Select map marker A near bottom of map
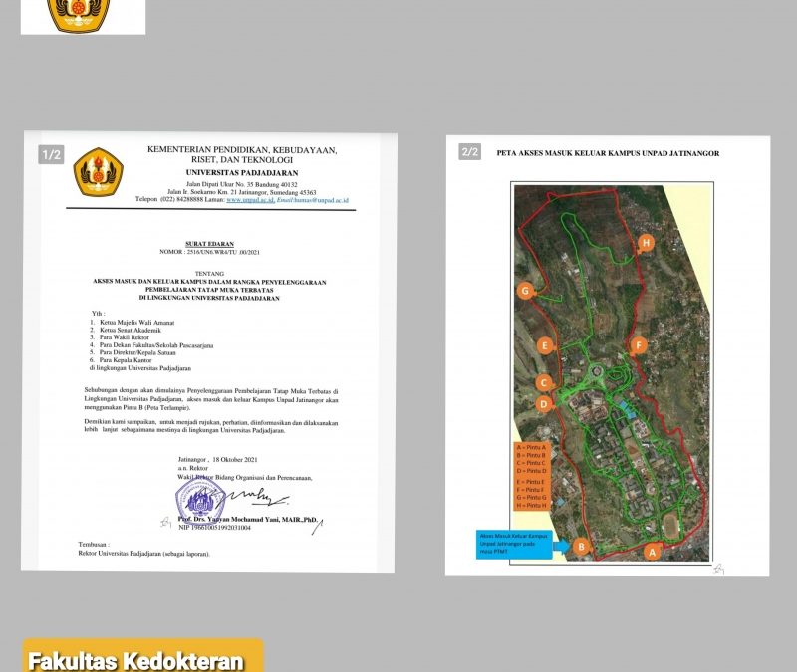 [x=654, y=551]
